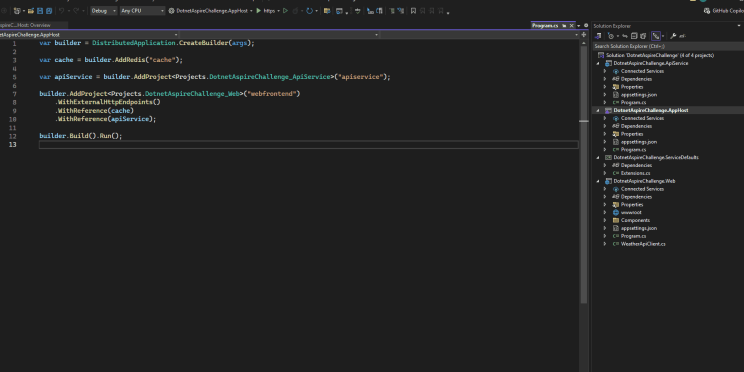Click the GitHub Copilot icon
Image resolution: width=744 pixels, height=372 pixels.
pyautogui.click(x=707, y=11)
